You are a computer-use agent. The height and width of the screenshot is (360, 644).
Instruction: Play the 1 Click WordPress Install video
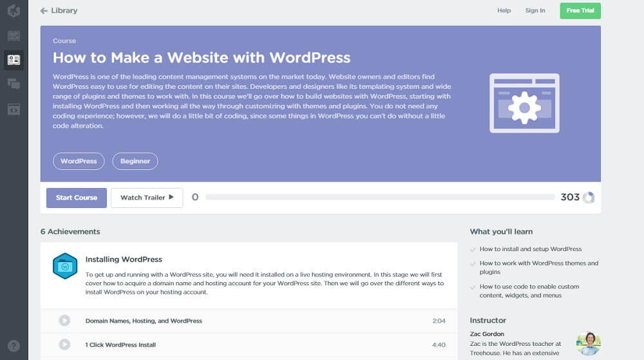[x=64, y=345]
